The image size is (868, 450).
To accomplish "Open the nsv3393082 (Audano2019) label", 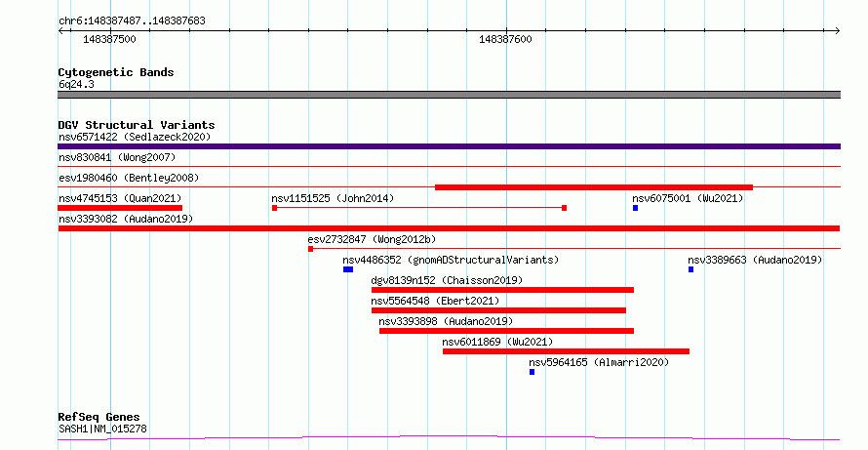I will (x=126, y=219).
